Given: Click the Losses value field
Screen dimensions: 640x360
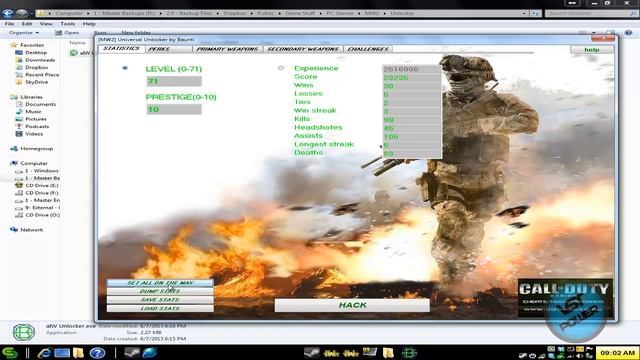Looking at the screenshot, I should click(411, 94).
